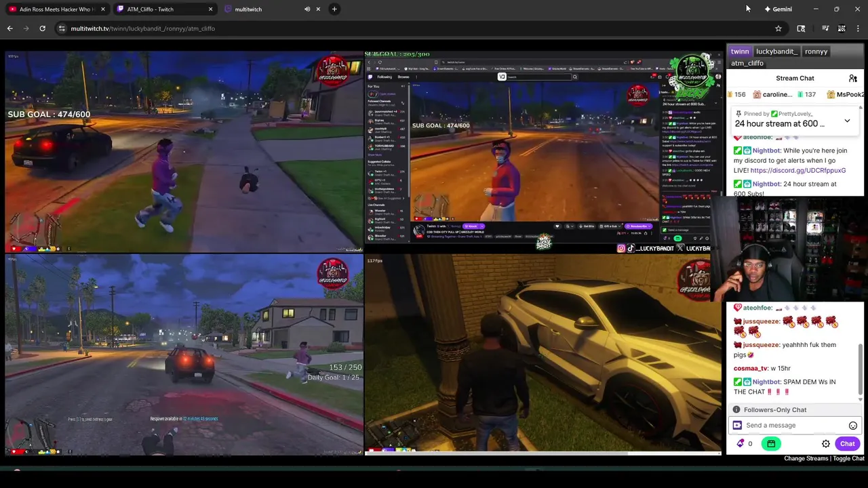Click the purple Chat send button
Image resolution: width=868 pixels, height=488 pixels.
(848, 444)
